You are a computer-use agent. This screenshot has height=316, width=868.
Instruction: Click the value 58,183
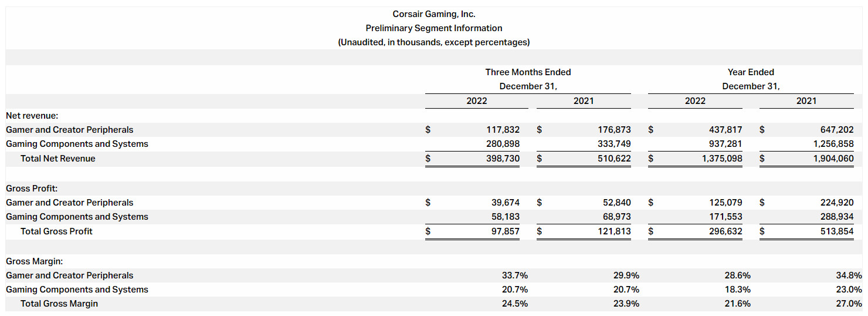(504, 217)
